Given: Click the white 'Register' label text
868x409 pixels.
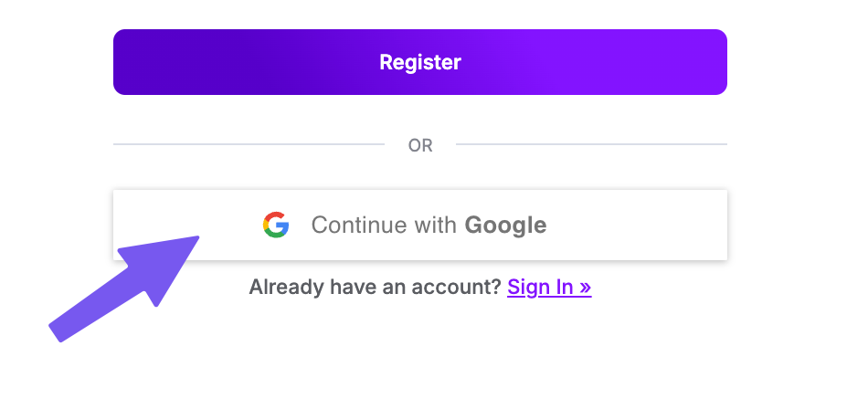Looking at the screenshot, I should pyautogui.click(x=420, y=62).
